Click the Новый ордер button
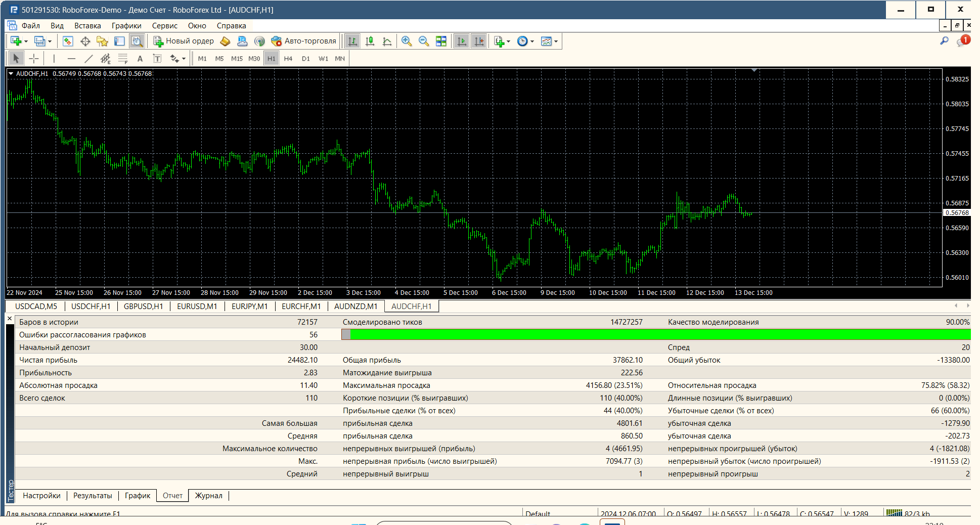This screenshot has width=980, height=525. click(x=184, y=41)
